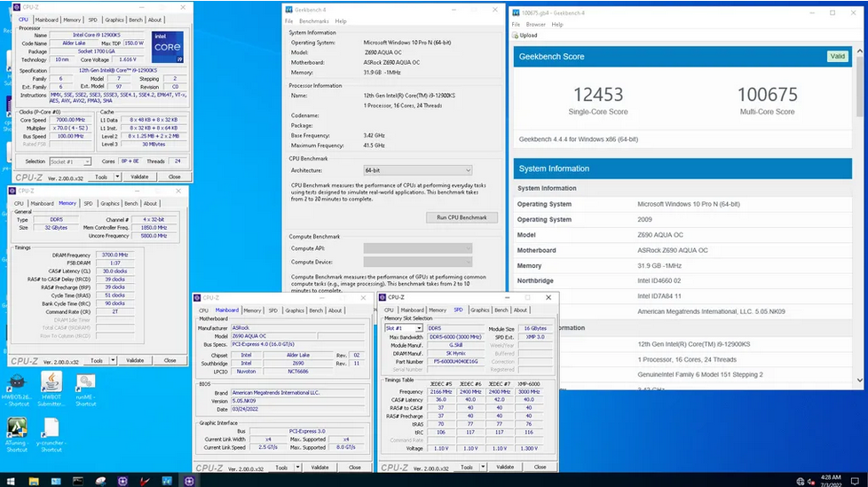This screenshot has width=868, height=487.
Task: Switch to Bench tab in top-left CPU-Z window
Action: coord(136,20)
